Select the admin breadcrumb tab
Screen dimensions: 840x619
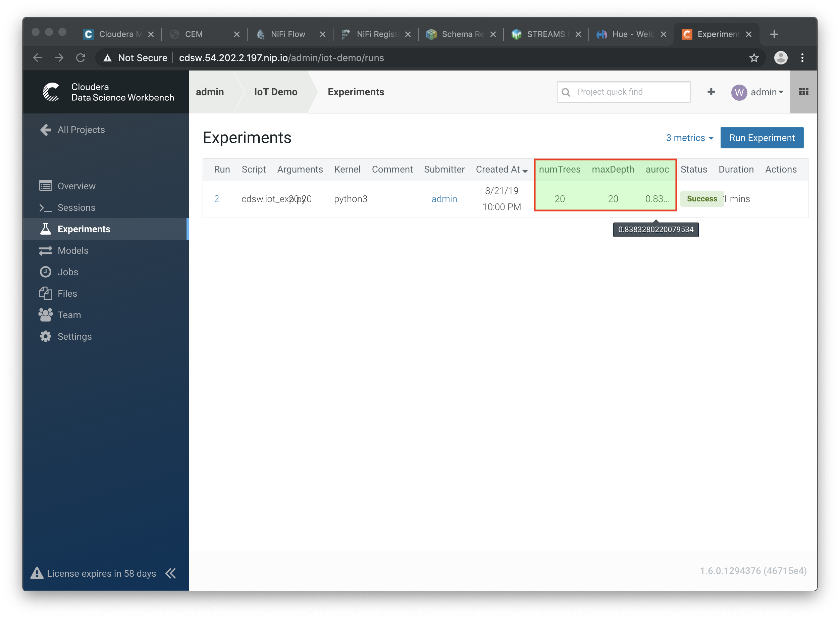(211, 92)
